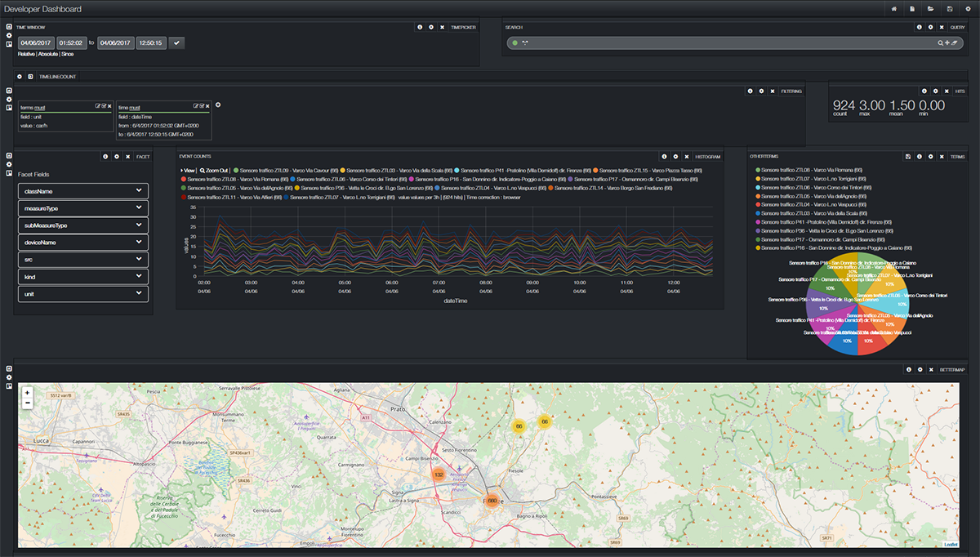This screenshot has height=557, width=980.
Task: Open the Save dashboard icon in navbar
Action: (950, 8)
